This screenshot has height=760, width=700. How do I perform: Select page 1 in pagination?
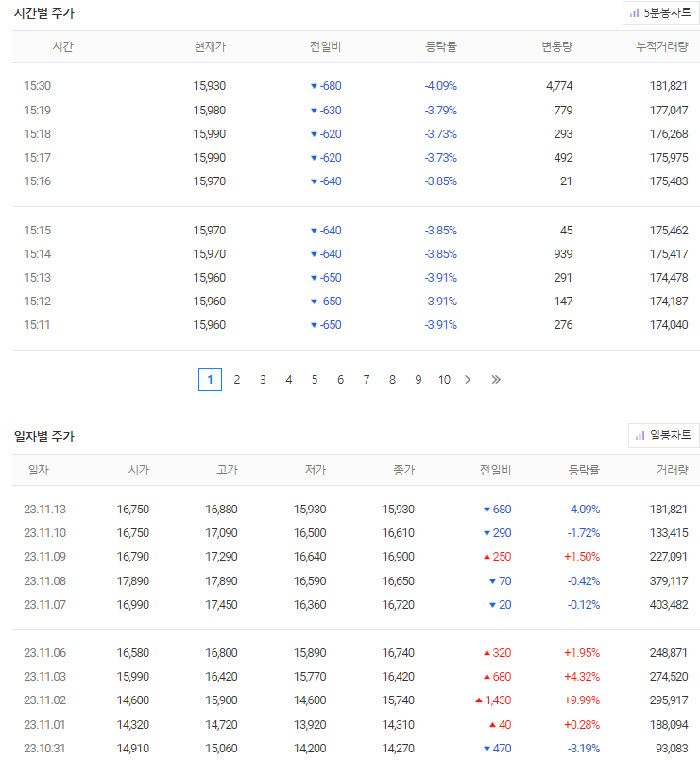(x=211, y=379)
